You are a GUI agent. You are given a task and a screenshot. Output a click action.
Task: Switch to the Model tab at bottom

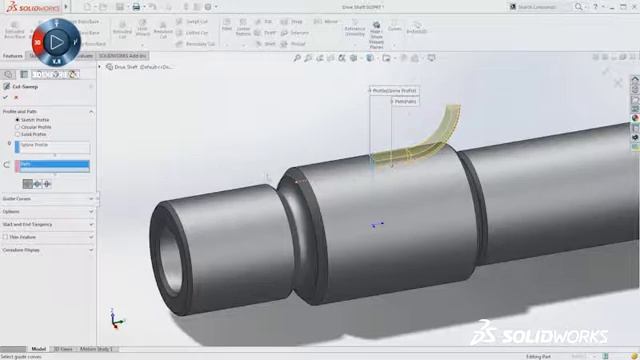39,349
